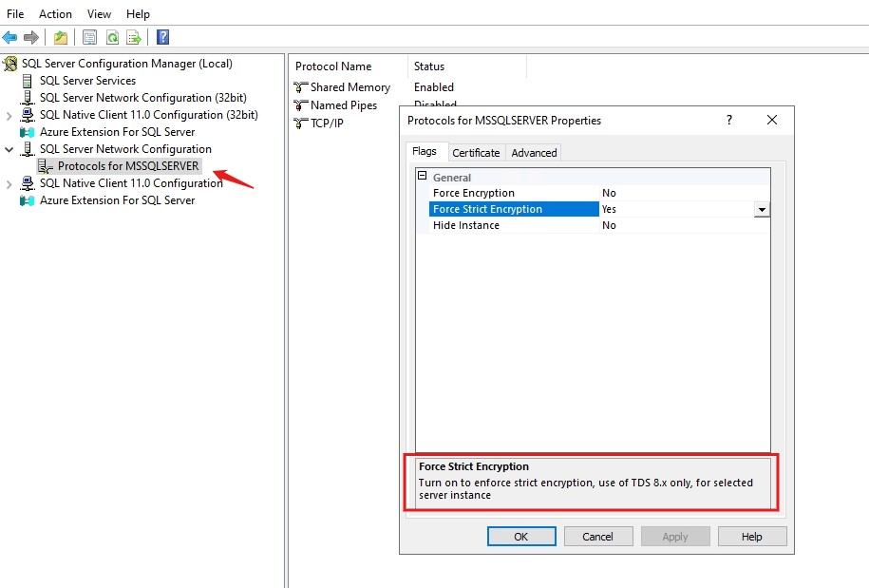
Task: Open the Force Strict Encryption dropdown arrow
Action: (x=762, y=210)
